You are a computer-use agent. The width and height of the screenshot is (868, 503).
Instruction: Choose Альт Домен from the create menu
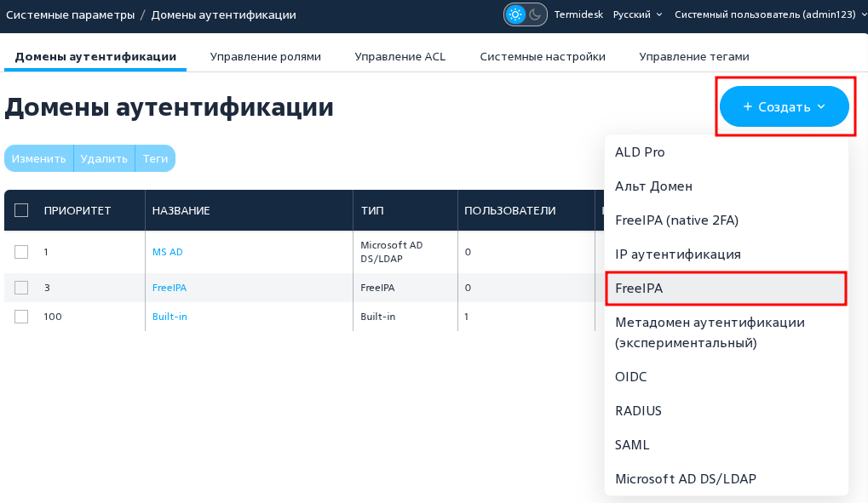point(727,186)
